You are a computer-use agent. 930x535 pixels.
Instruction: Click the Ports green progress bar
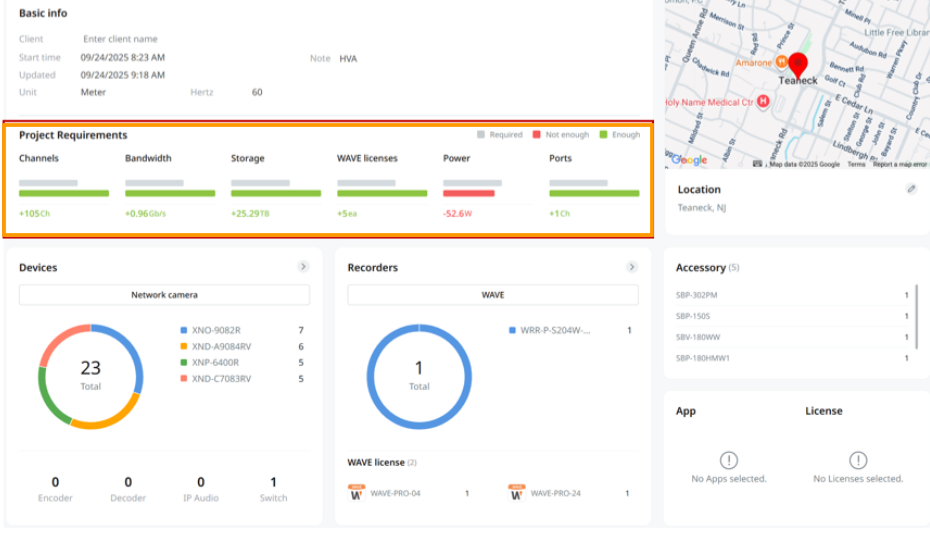[x=594, y=193]
